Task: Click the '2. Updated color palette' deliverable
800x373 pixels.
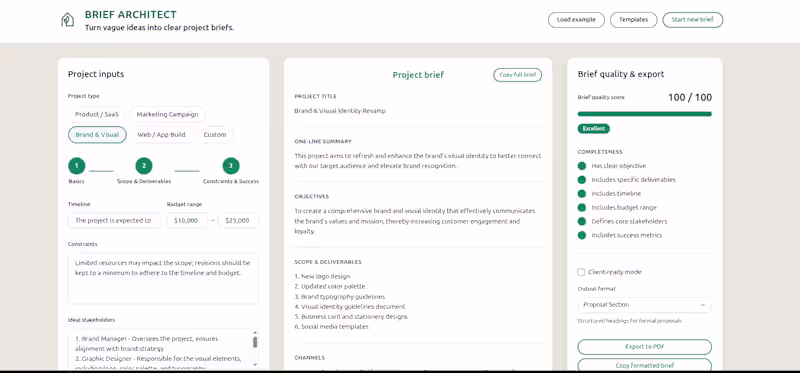Action: point(331,286)
